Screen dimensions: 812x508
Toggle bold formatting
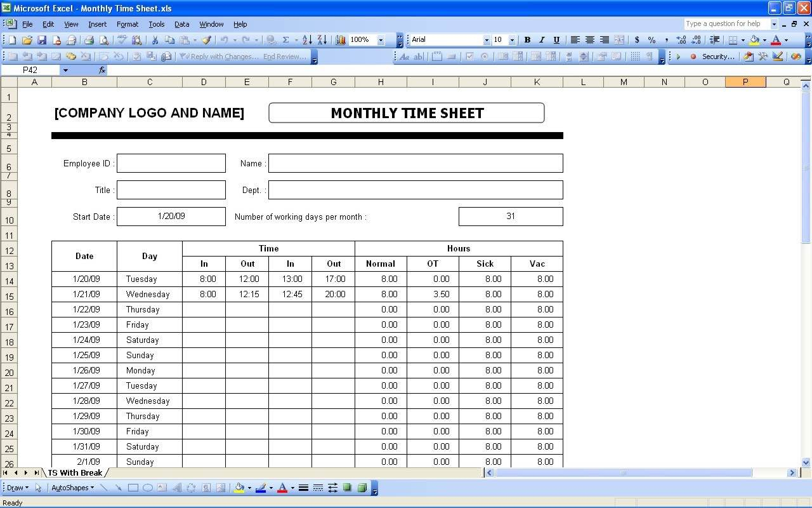coord(527,40)
